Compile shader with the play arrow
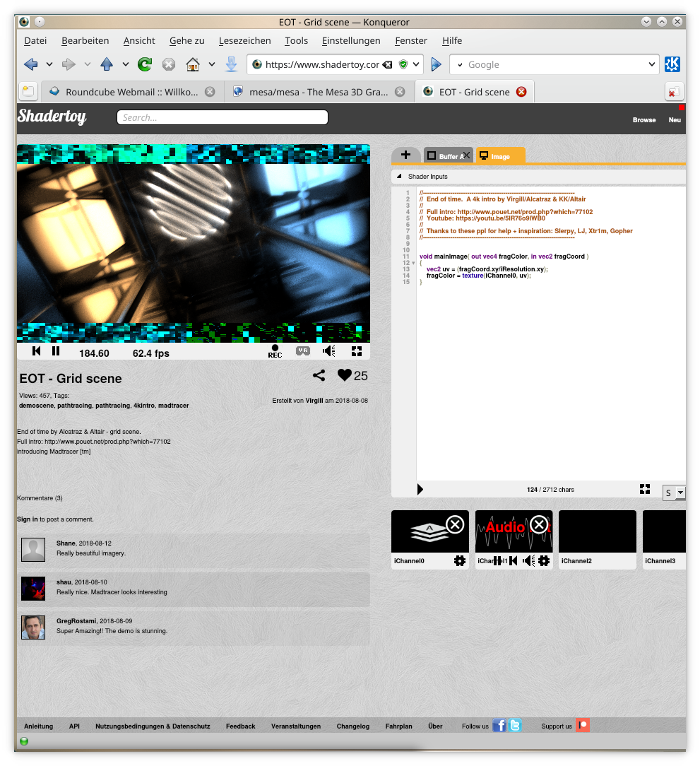The height and width of the screenshot is (766, 700). click(420, 489)
